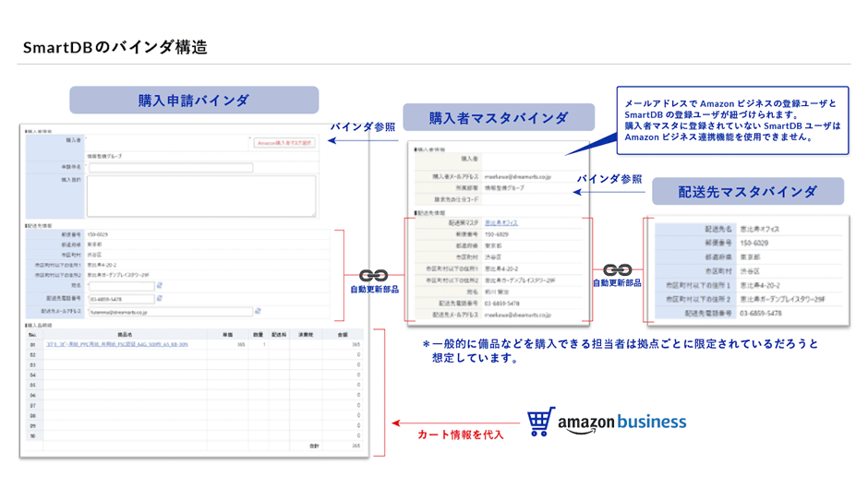The image size is (868, 488).
Task: Click quantity 1 in row 01
Action: pos(264,345)
